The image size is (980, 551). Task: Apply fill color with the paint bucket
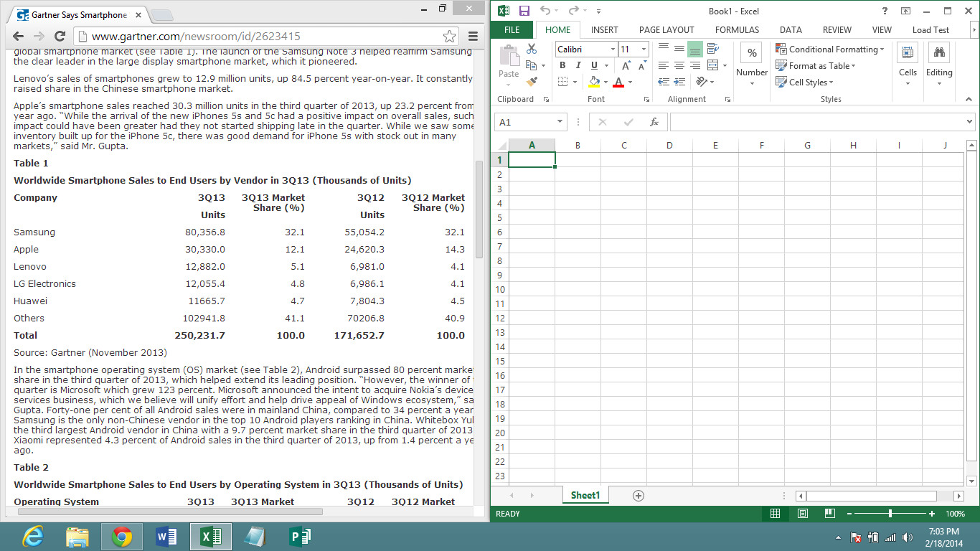pos(594,82)
